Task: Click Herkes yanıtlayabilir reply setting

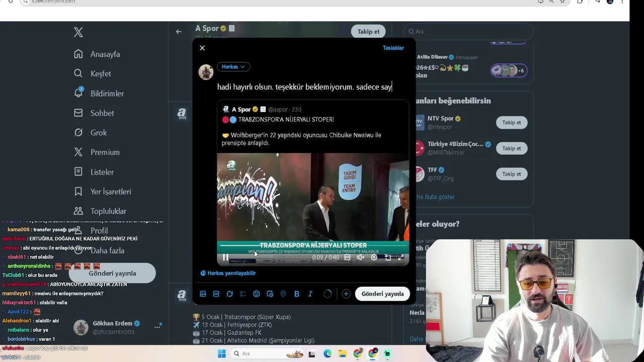Action: (228, 273)
